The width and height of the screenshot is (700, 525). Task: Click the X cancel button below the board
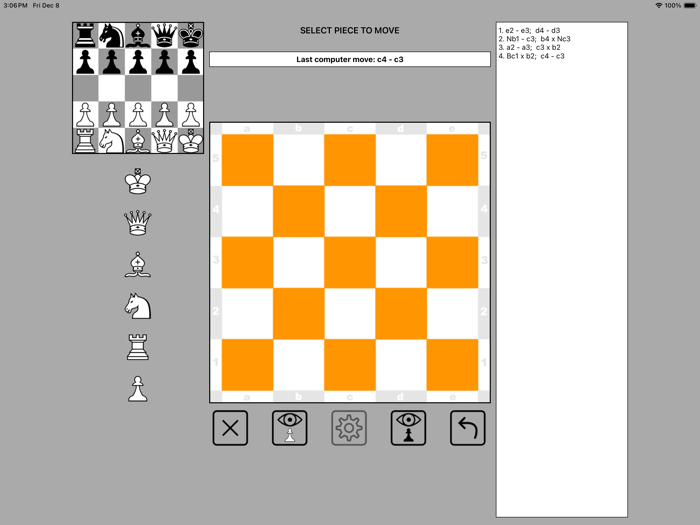[x=230, y=428]
